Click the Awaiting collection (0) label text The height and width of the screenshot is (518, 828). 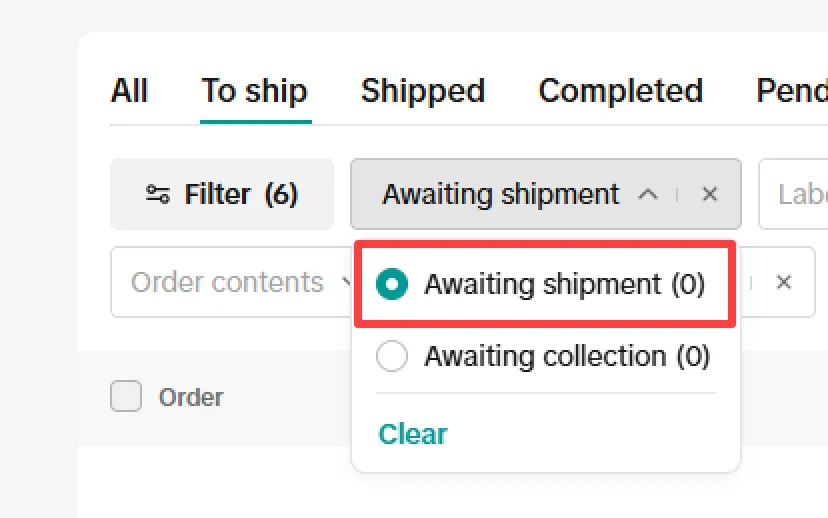tap(566, 356)
